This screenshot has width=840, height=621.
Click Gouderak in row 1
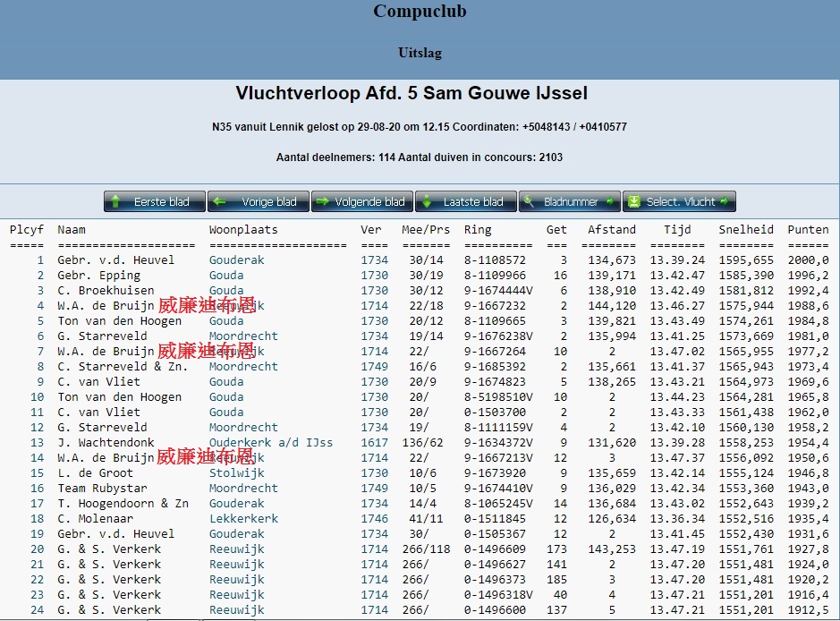point(237,259)
